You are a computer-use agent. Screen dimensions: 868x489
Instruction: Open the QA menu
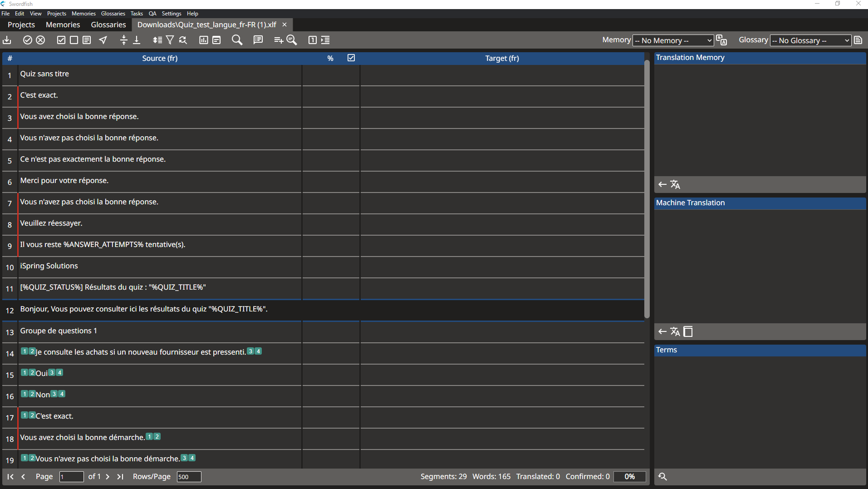point(152,14)
